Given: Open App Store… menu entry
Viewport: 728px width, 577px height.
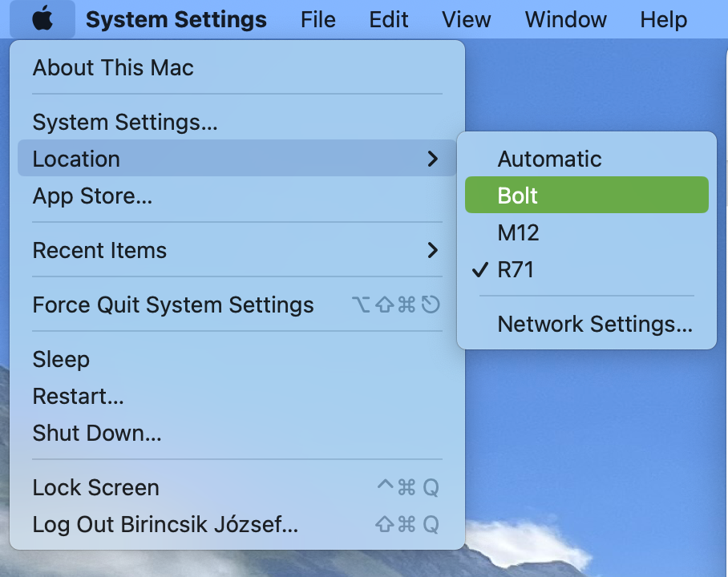Looking at the screenshot, I should tap(237, 196).
